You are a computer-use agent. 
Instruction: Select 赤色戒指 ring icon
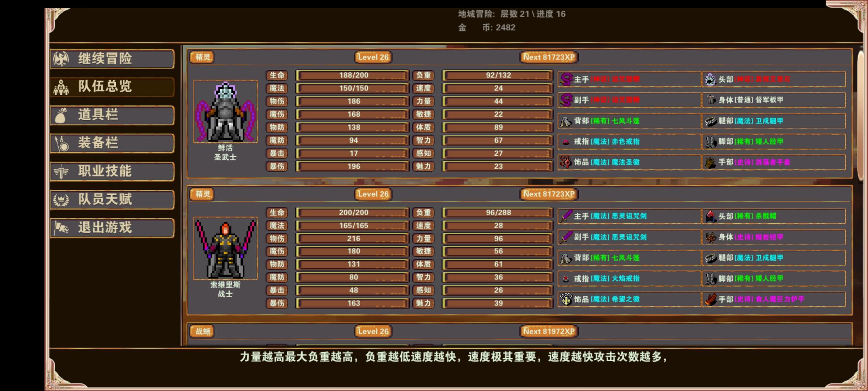(x=566, y=142)
